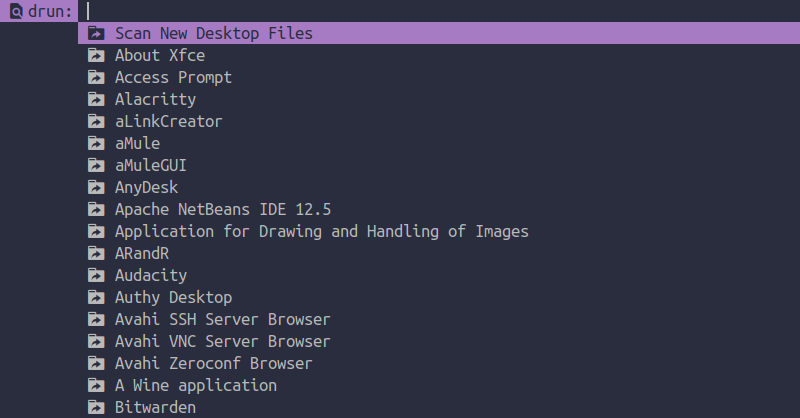Click the icon beside Authy Desktop
800x418 pixels.
coord(96,297)
